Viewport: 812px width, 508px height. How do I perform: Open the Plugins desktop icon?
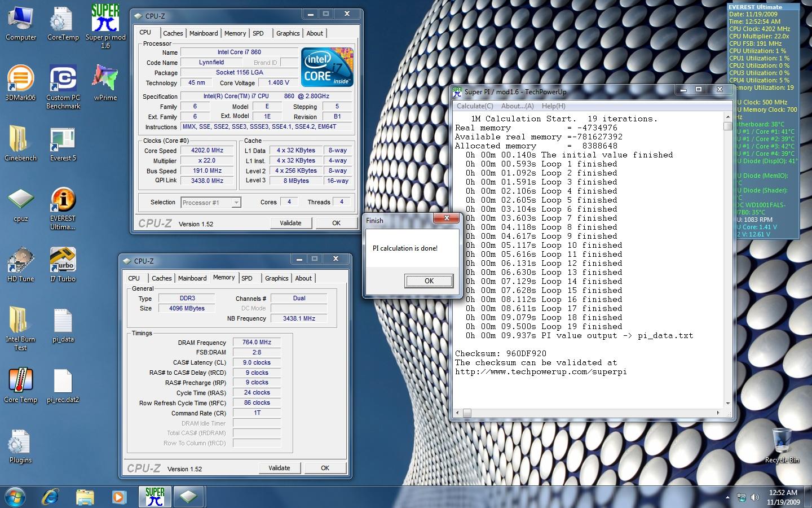point(20,446)
